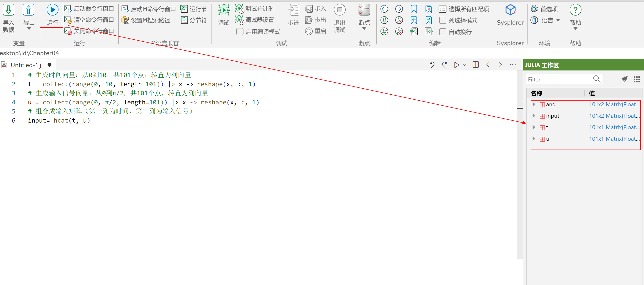The width and height of the screenshot is (644, 285).
Task: Toggle 列选择模式 checkbox
Action: coord(443,20)
